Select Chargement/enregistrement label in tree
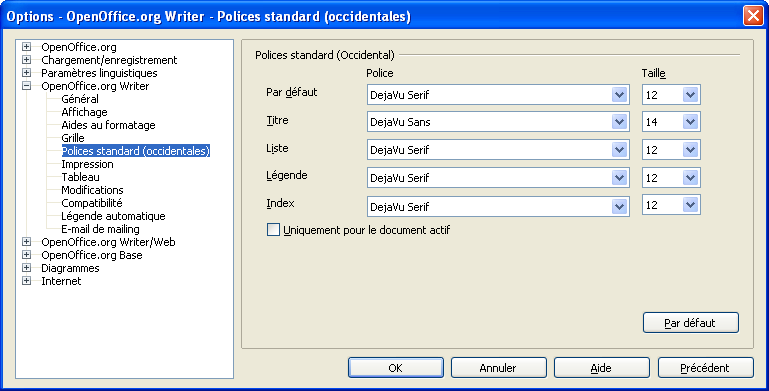769x391 pixels. point(109,60)
